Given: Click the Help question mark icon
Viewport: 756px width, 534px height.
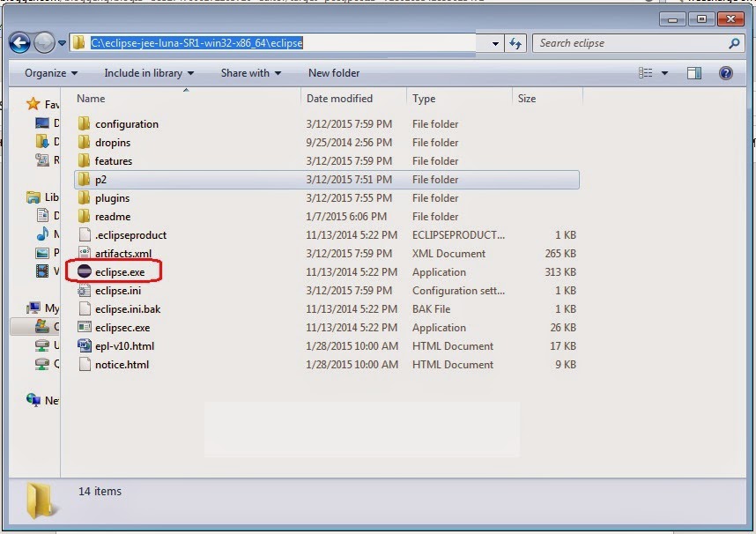Looking at the screenshot, I should [726, 73].
